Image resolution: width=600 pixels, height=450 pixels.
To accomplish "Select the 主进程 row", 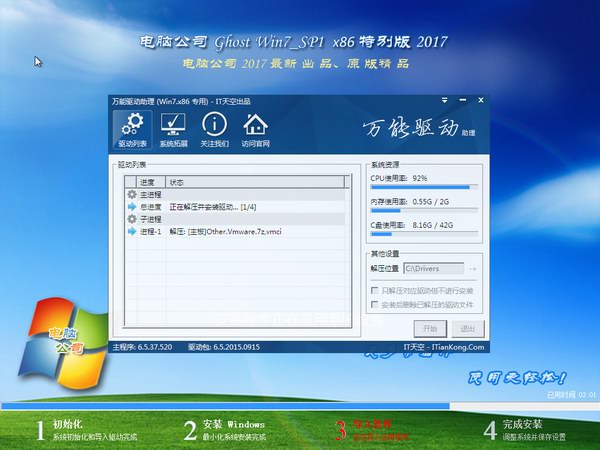I will (235, 194).
